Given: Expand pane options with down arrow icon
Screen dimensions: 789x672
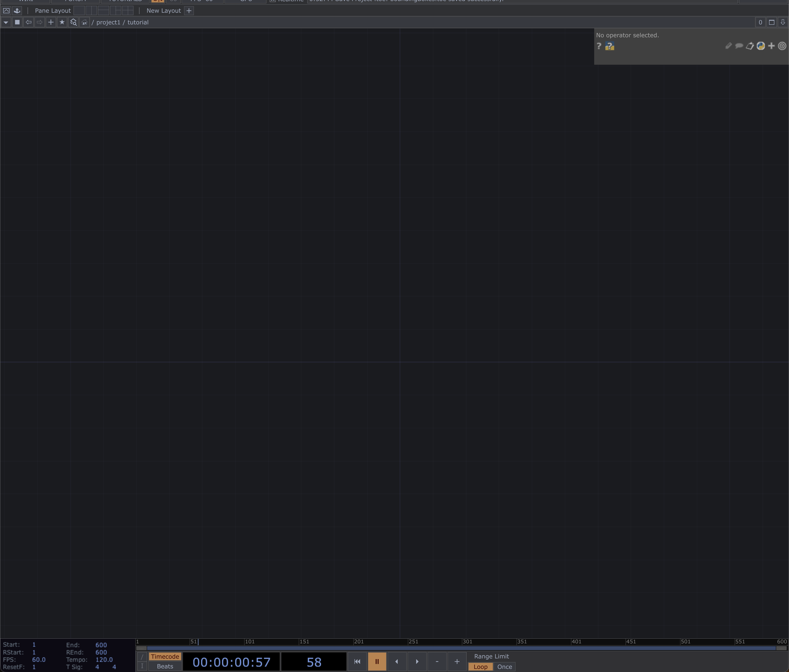Looking at the screenshot, I should point(782,22).
